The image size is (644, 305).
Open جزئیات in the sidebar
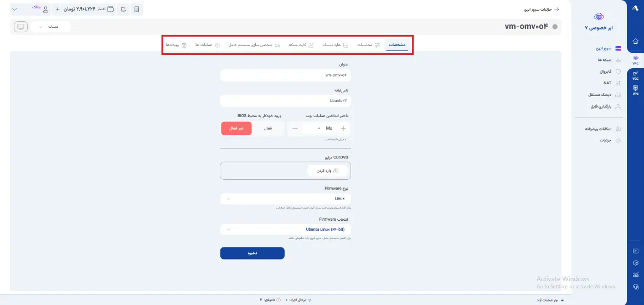[610, 141]
